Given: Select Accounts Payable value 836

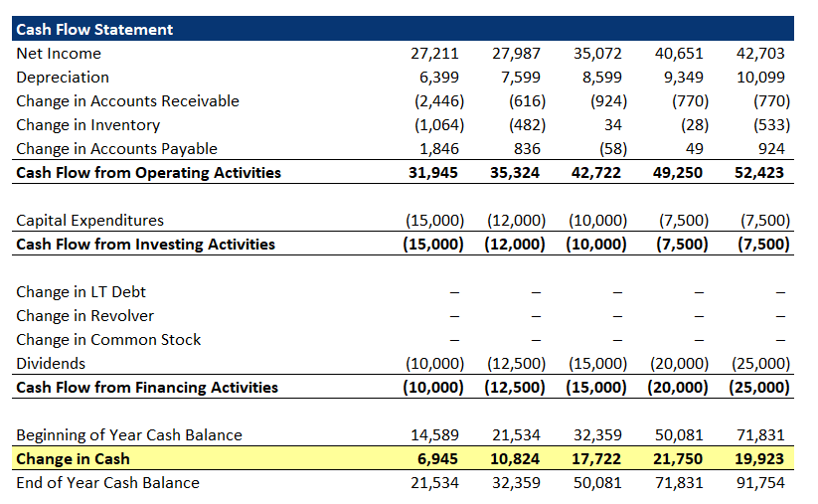Looking at the screenshot, I should pos(527,149).
